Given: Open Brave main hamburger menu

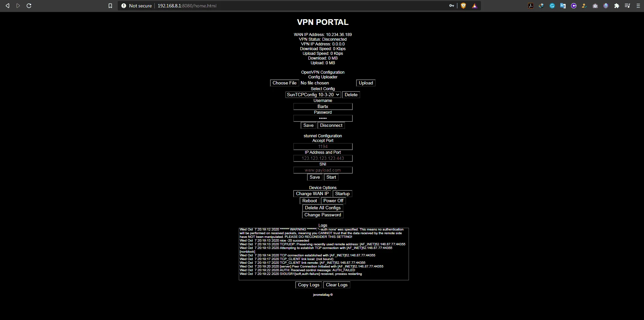Looking at the screenshot, I should click(638, 6).
